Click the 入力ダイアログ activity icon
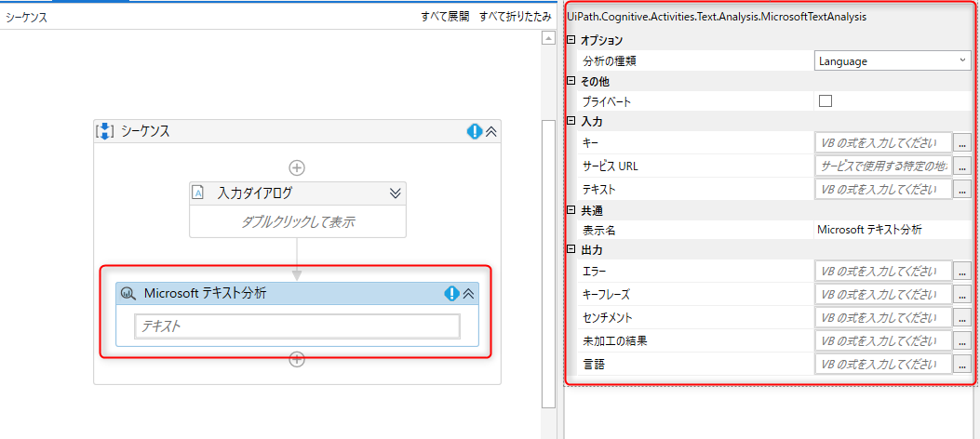980x439 pixels. click(x=198, y=193)
